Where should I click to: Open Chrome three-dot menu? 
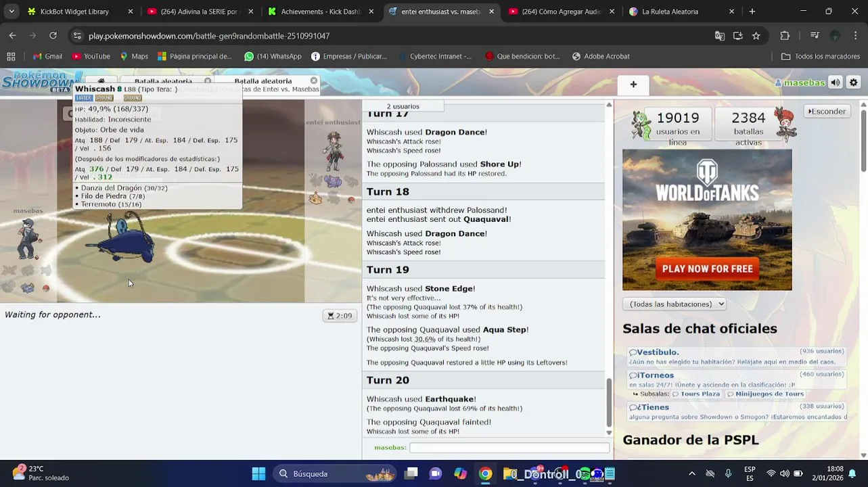(855, 36)
